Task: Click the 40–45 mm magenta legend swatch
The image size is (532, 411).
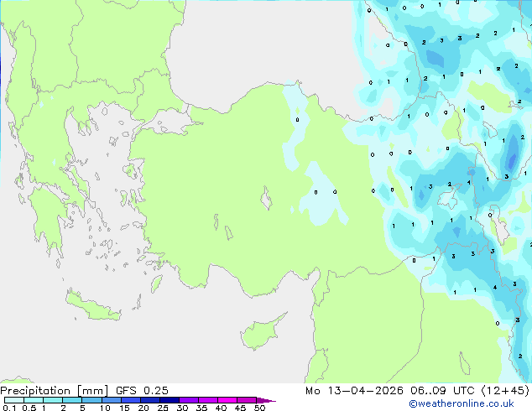Action: [x=227, y=400]
